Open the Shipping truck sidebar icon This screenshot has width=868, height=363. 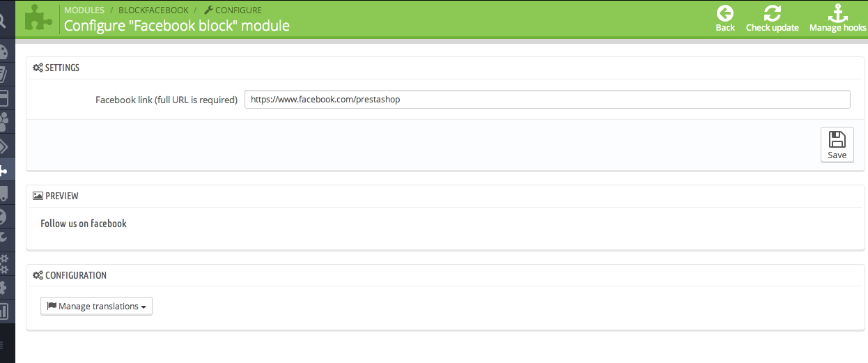(3, 193)
